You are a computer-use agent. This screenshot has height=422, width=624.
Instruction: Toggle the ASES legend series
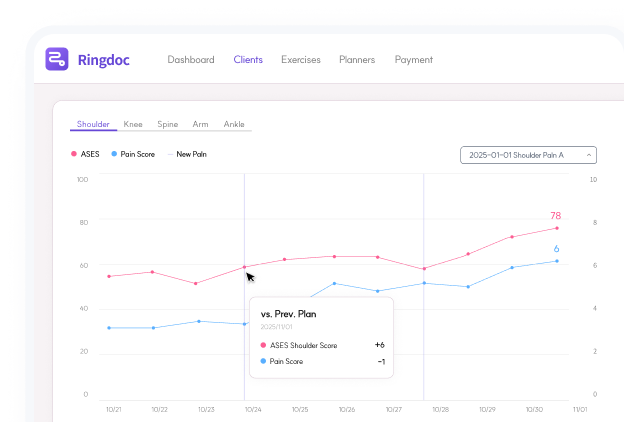(x=85, y=154)
